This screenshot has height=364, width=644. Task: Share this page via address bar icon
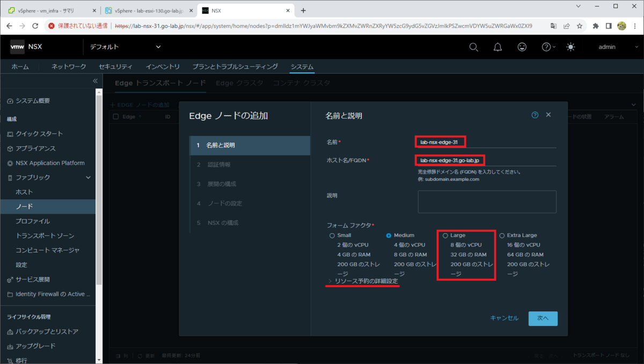567,25
